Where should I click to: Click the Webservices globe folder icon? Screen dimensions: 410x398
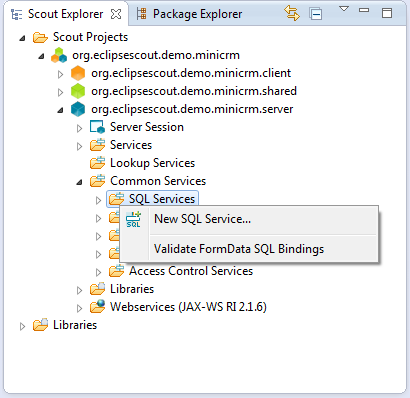point(97,306)
